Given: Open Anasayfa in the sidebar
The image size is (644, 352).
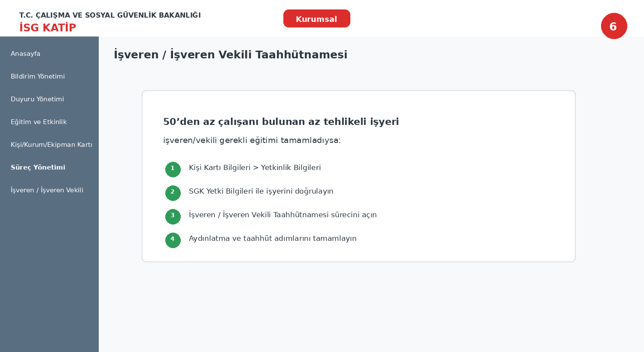Looking at the screenshot, I should point(25,54).
